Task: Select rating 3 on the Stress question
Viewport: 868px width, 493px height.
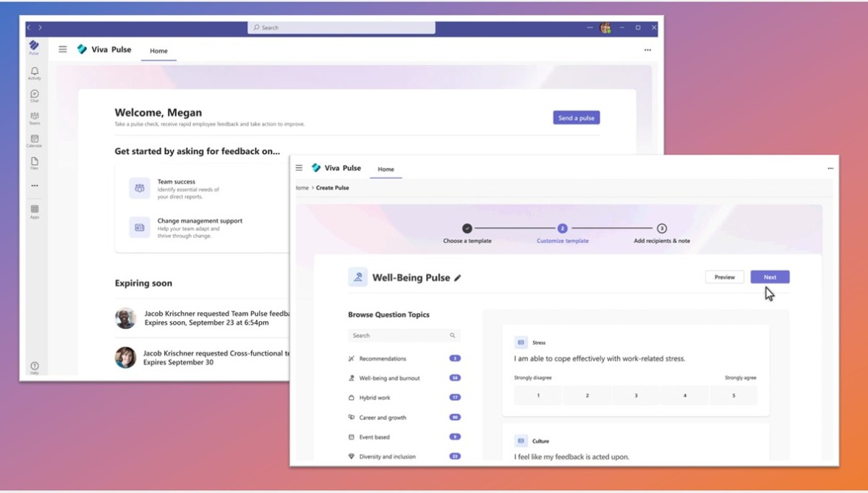Action: coord(636,395)
